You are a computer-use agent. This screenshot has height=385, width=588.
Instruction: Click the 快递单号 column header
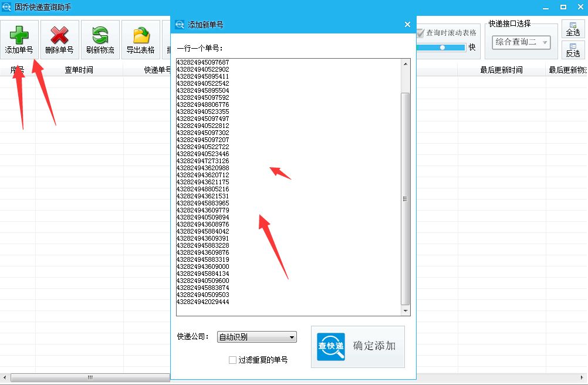click(157, 70)
